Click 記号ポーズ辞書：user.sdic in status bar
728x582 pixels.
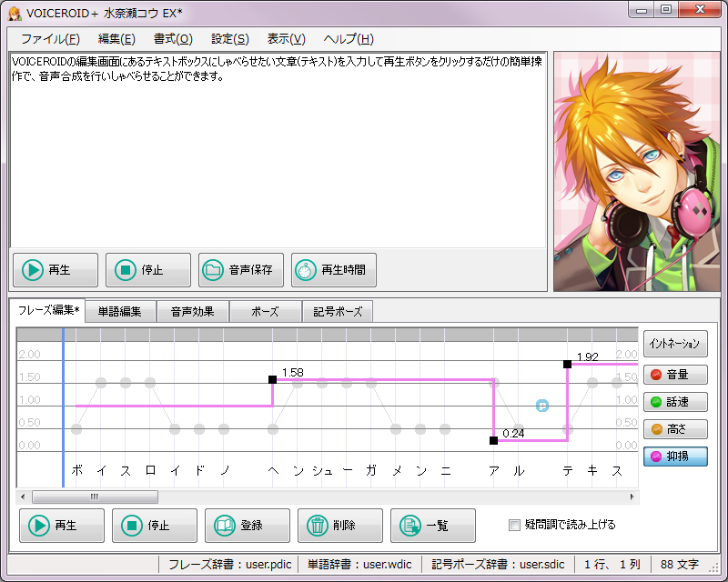click(498, 565)
